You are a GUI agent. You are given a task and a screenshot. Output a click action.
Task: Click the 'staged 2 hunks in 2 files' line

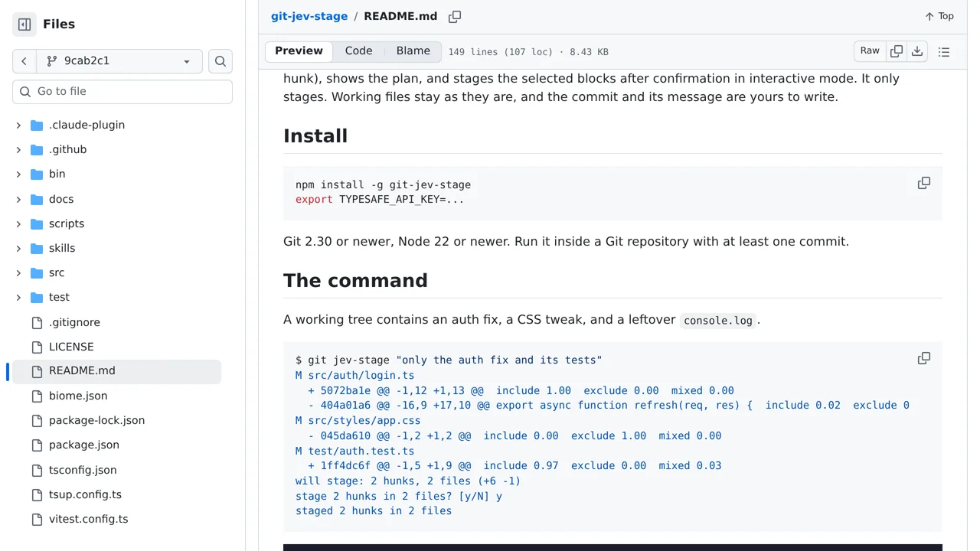click(374, 511)
